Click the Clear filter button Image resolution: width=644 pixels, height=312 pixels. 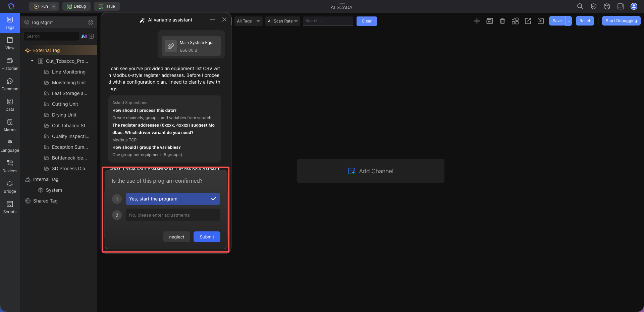click(x=367, y=21)
